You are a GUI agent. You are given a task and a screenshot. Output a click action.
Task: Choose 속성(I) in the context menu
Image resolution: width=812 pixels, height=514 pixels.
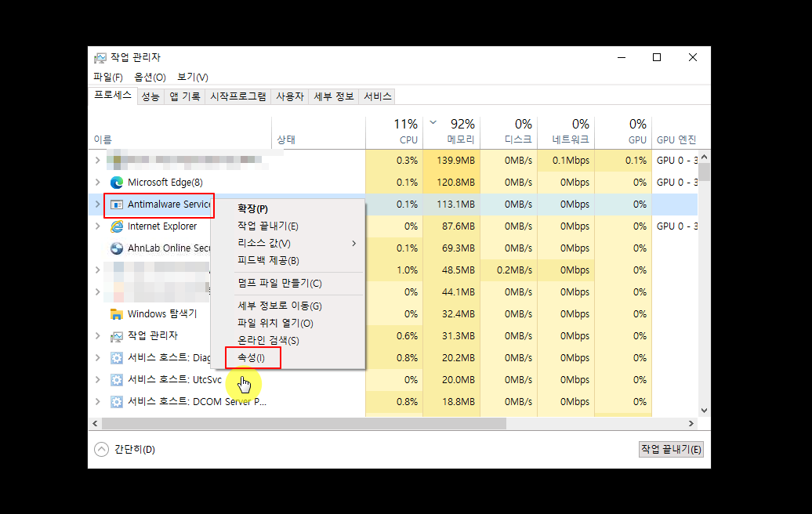tap(288, 357)
